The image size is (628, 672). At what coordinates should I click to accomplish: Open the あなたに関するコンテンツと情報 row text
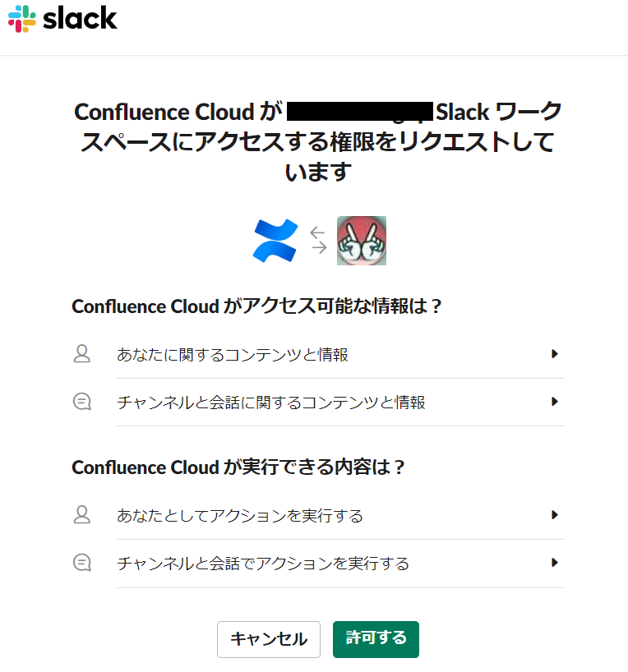tap(232, 355)
